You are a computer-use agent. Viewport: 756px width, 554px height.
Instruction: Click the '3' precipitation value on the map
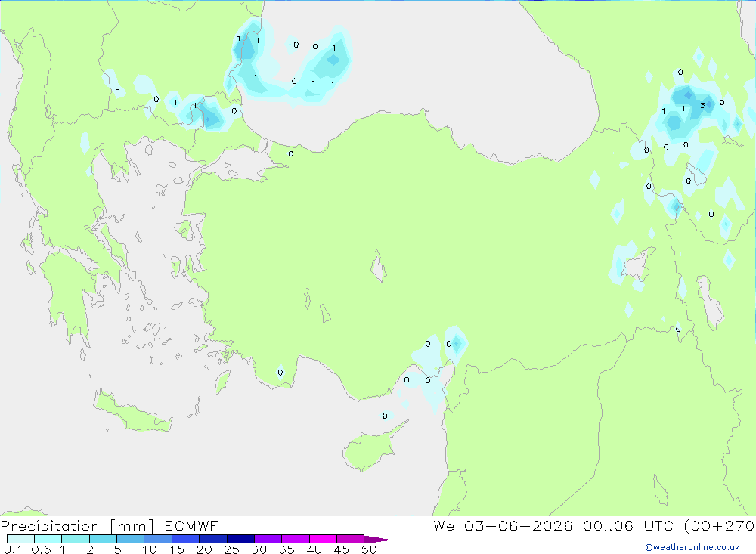click(x=703, y=105)
